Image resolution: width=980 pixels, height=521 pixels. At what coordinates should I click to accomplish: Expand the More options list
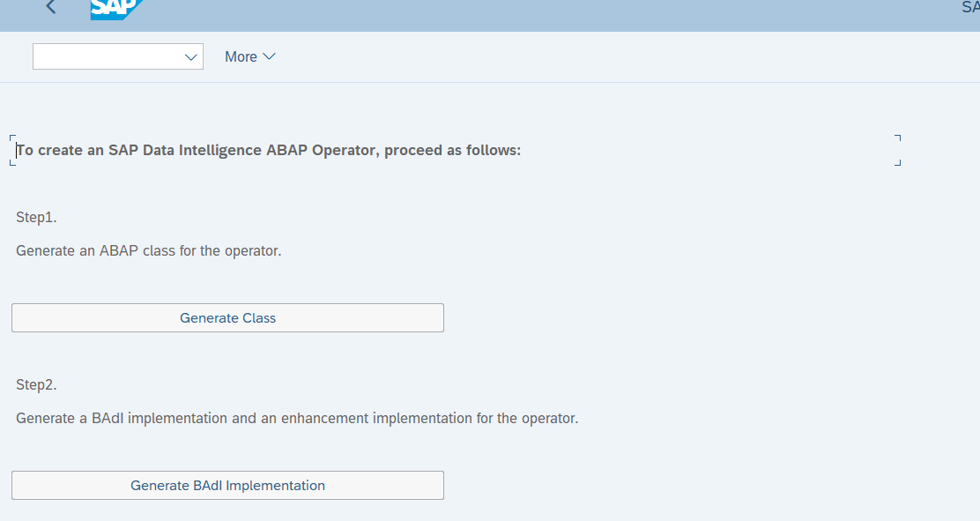tap(250, 56)
